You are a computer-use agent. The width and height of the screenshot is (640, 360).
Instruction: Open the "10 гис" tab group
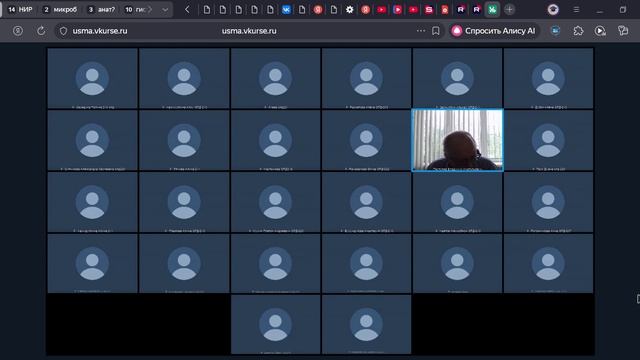(135, 9)
